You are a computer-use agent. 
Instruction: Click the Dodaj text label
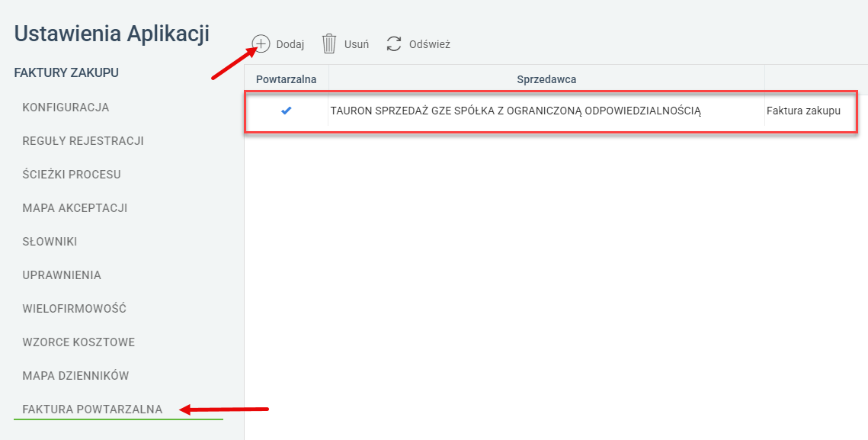pyautogui.click(x=290, y=45)
